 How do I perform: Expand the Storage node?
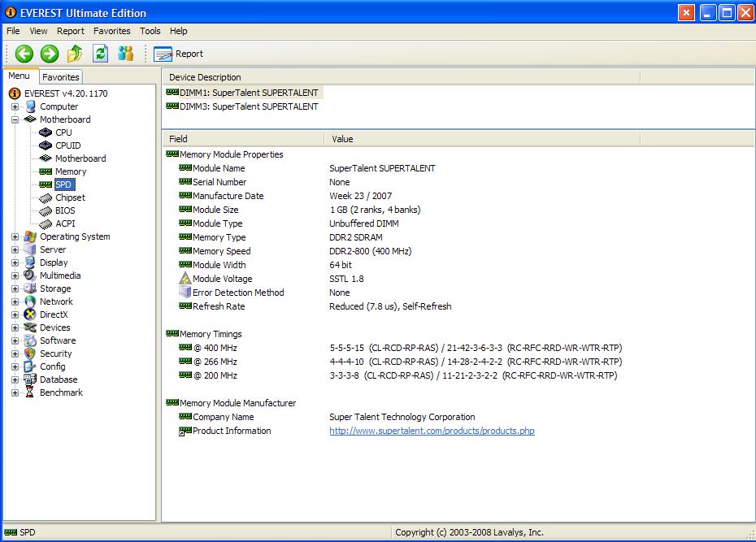click(15, 288)
